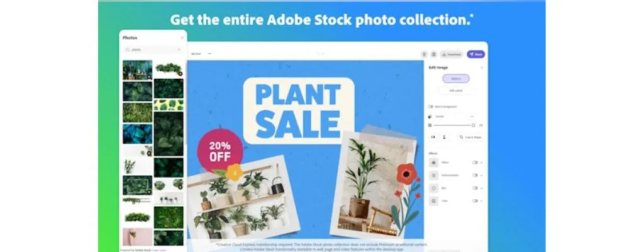This screenshot has height=252, width=644.
Task: Enable the Blur effect toggle
Action: pos(475,188)
